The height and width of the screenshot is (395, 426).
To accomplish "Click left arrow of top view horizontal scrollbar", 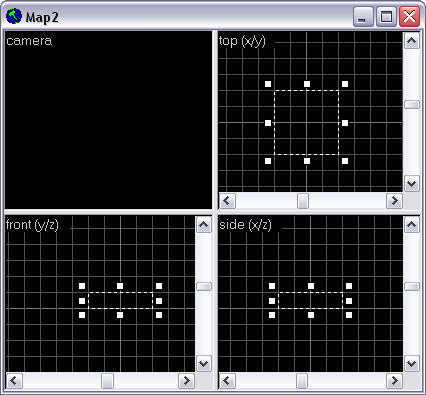I will coord(227,201).
